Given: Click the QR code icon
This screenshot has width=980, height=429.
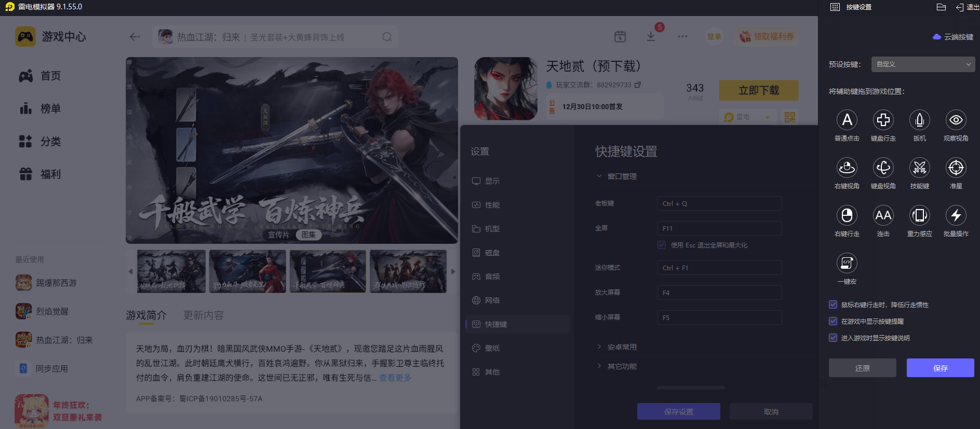Looking at the screenshot, I should click(x=790, y=117).
